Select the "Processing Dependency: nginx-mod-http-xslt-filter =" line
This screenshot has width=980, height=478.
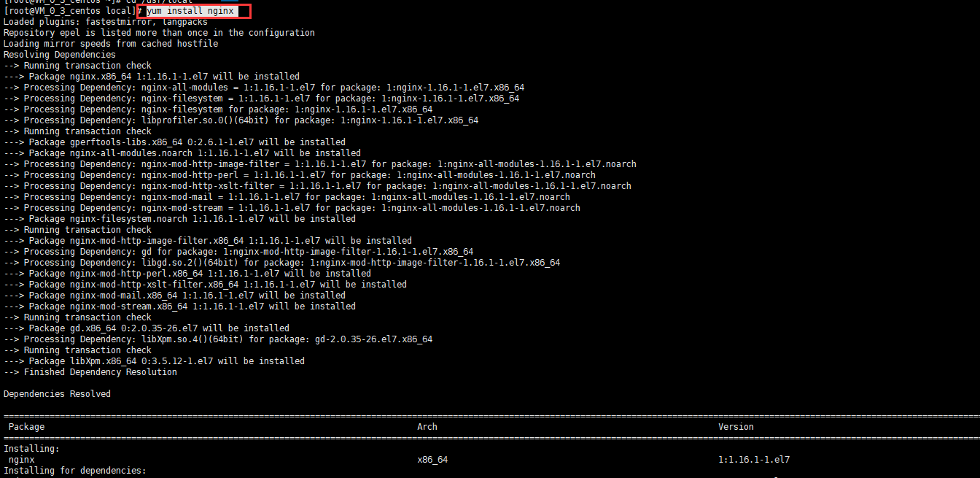click(317, 186)
